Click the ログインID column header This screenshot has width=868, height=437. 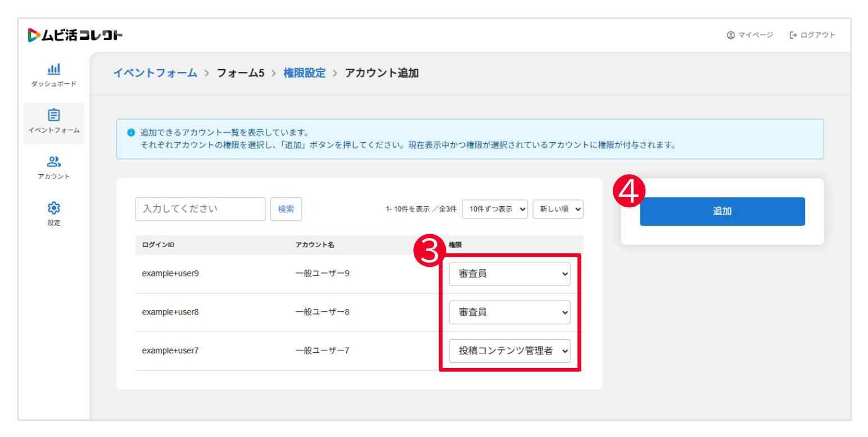coord(159,245)
